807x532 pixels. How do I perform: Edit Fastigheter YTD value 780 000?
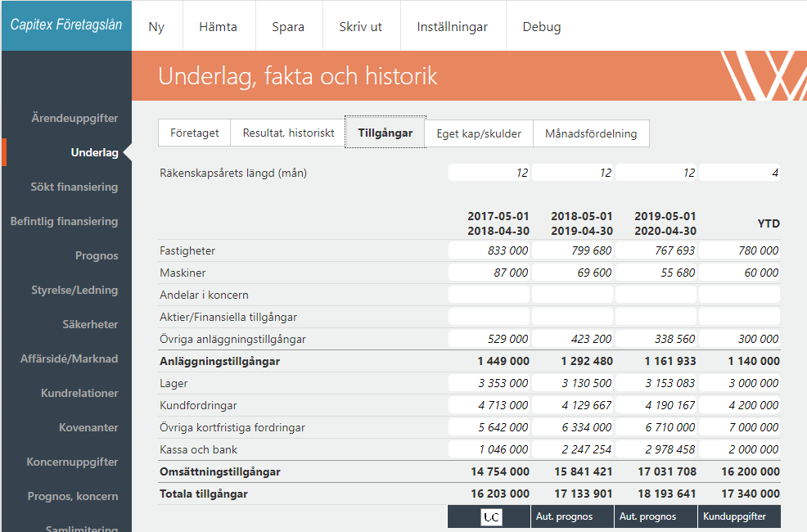(x=739, y=250)
